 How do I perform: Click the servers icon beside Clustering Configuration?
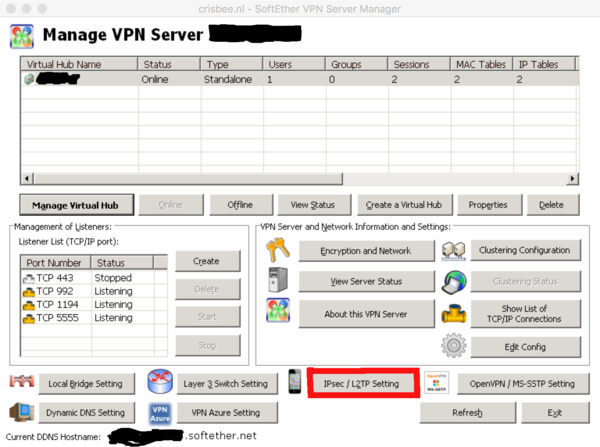pyautogui.click(x=453, y=251)
